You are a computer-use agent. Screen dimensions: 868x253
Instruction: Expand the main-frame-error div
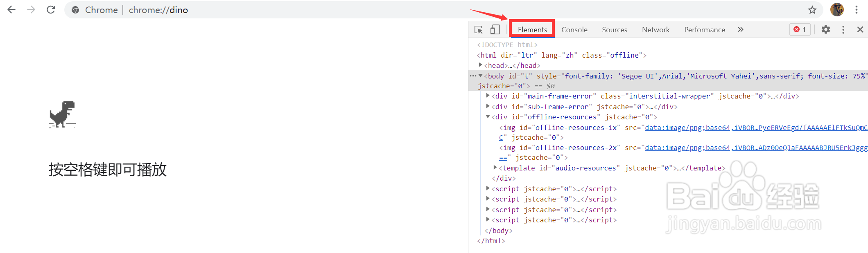488,96
